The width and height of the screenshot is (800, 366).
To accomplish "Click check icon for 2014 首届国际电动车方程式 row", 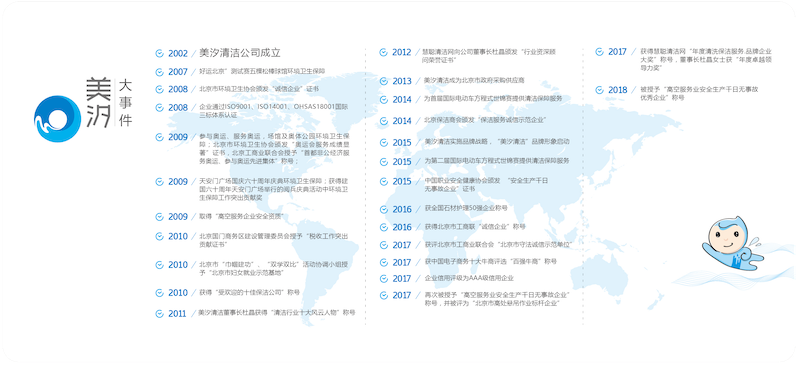I will [383, 99].
